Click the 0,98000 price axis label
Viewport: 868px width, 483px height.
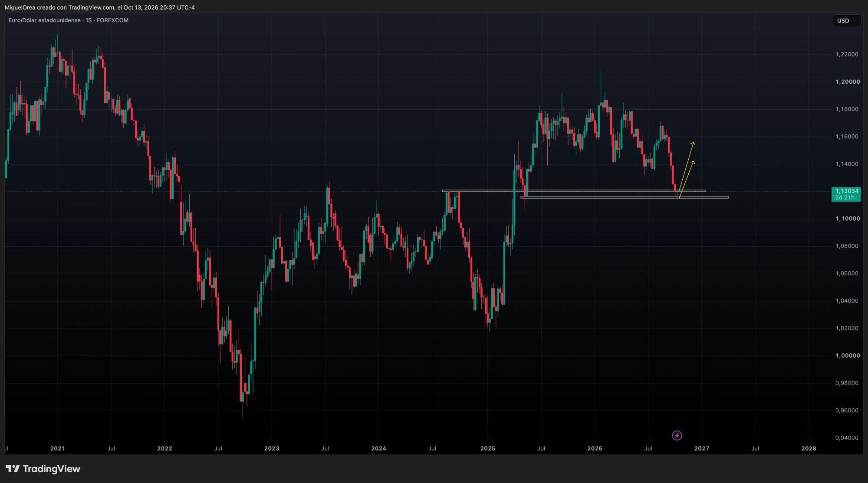[x=847, y=383]
